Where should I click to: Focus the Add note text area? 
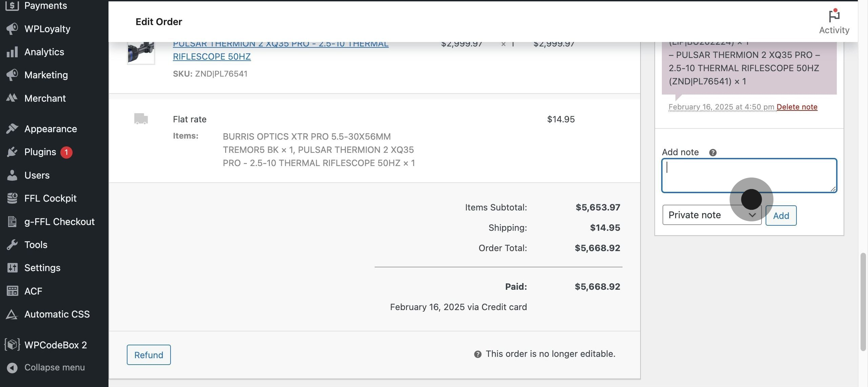tap(749, 175)
